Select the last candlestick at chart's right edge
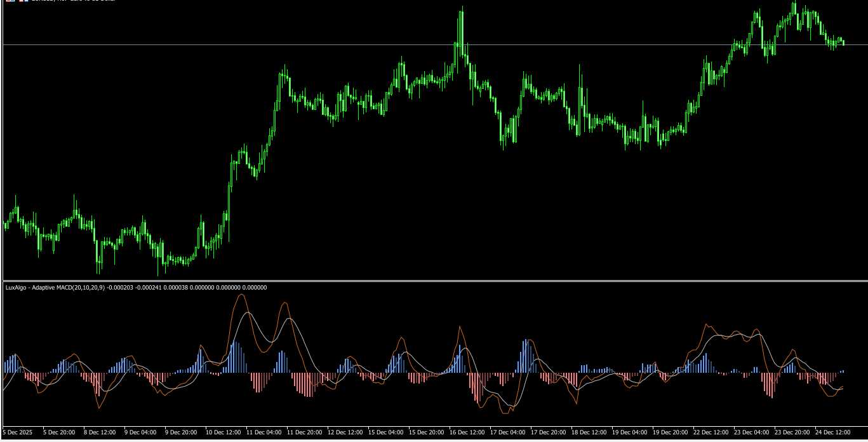Image resolution: width=868 pixels, height=442 pixels. (x=843, y=43)
